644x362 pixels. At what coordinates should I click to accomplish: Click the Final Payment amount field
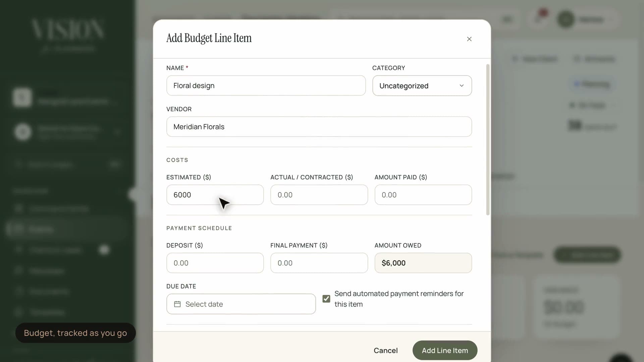click(319, 263)
